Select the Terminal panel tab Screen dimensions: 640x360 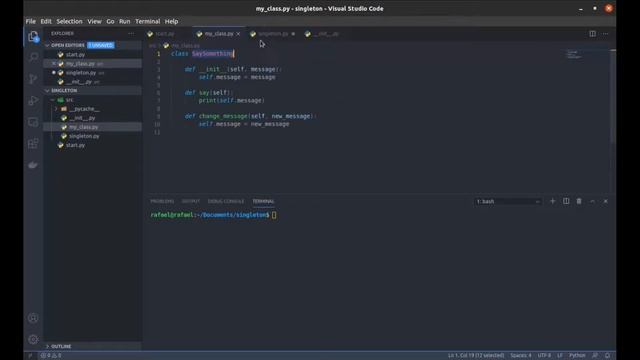click(x=263, y=201)
